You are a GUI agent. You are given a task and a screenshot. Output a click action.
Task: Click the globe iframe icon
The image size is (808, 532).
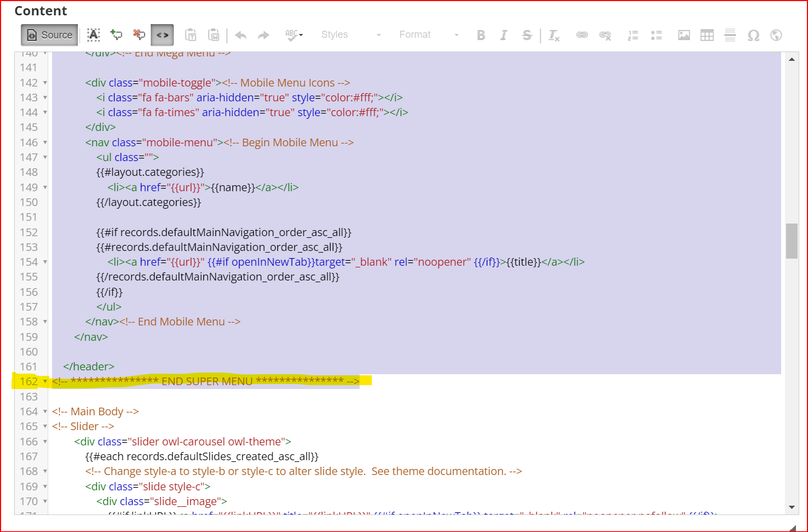click(776, 35)
